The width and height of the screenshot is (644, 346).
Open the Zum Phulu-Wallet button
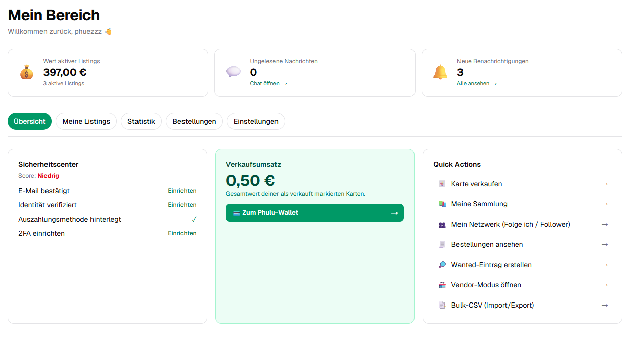point(315,212)
